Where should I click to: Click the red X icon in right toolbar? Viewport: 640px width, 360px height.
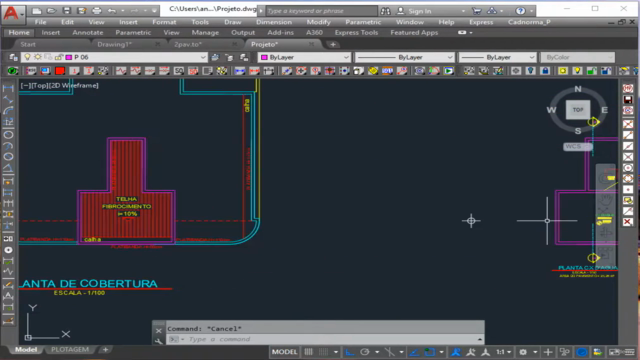628,222
